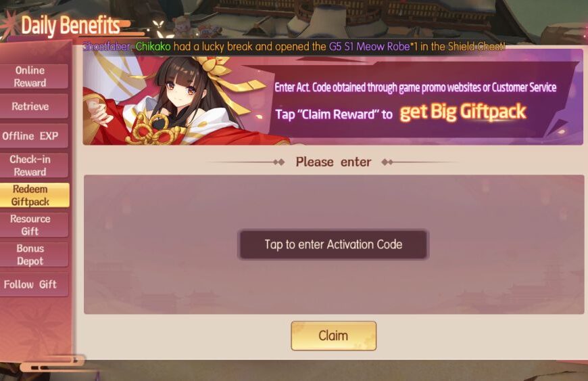Click the glowing butterfly icon near the title
The image size is (588, 381).
pyautogui.click(x=160, y=27)
